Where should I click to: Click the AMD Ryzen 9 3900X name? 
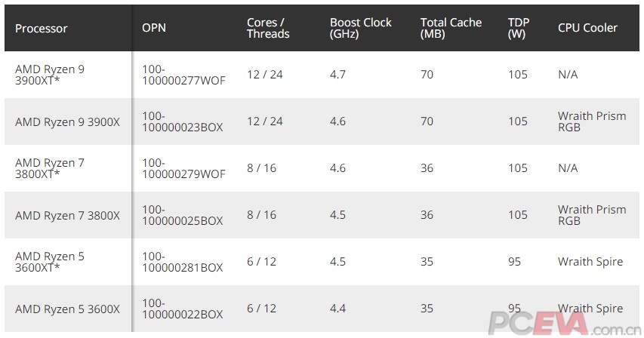click(67, 121)
